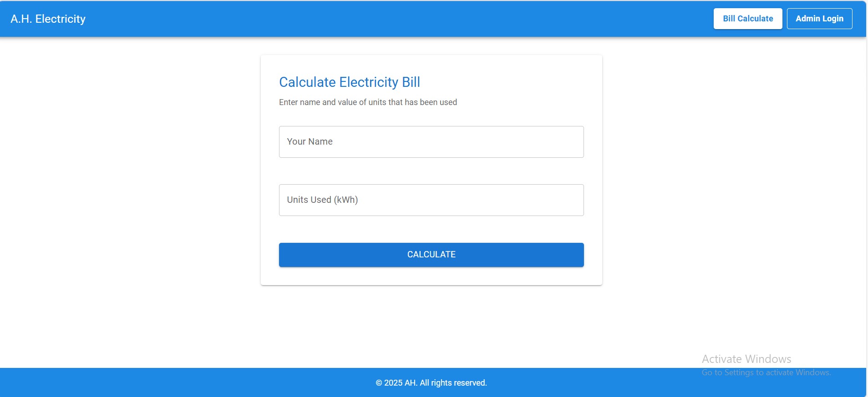Image resolution: width=868 pixels, height=397 pixels.
Task: Click the blue header bar
Action: (x=364, y=18)
